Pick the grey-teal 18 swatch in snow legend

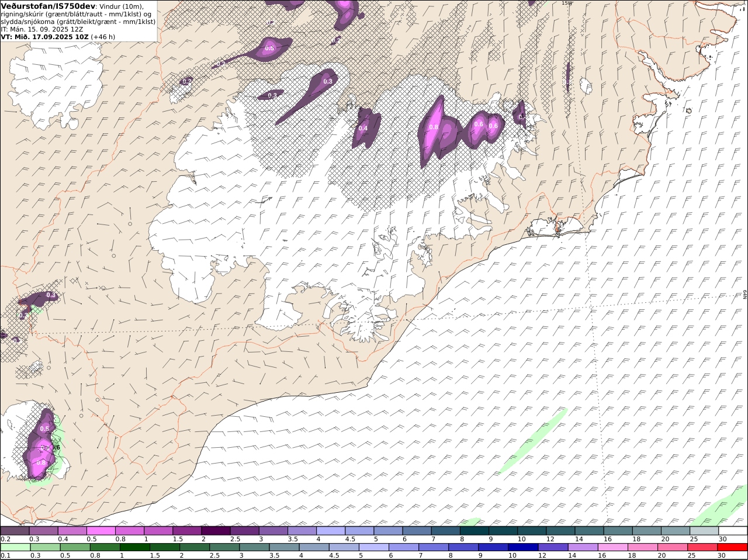[647, 531]
